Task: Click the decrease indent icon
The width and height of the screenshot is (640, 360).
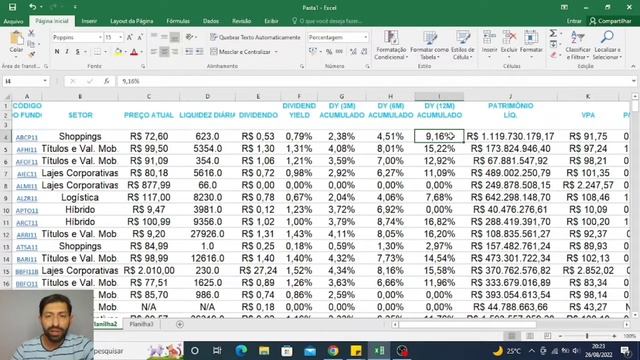Action: pyautogui.click(x=189, y=52)
